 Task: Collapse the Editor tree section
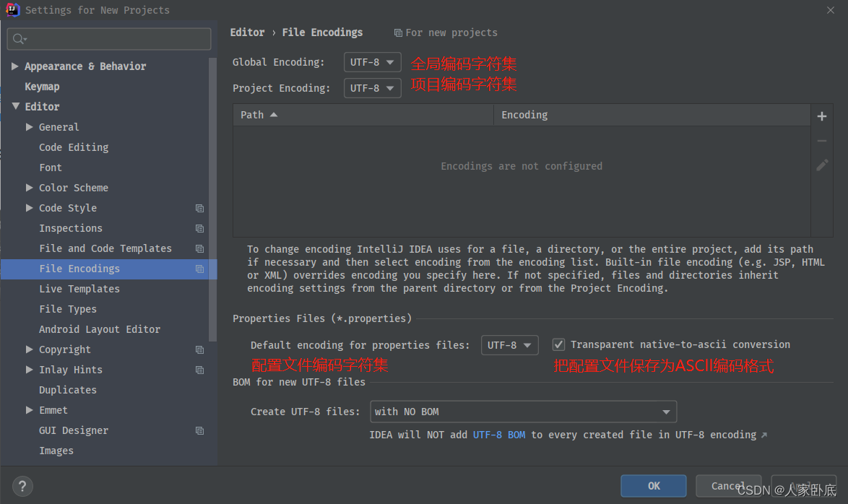16,106
